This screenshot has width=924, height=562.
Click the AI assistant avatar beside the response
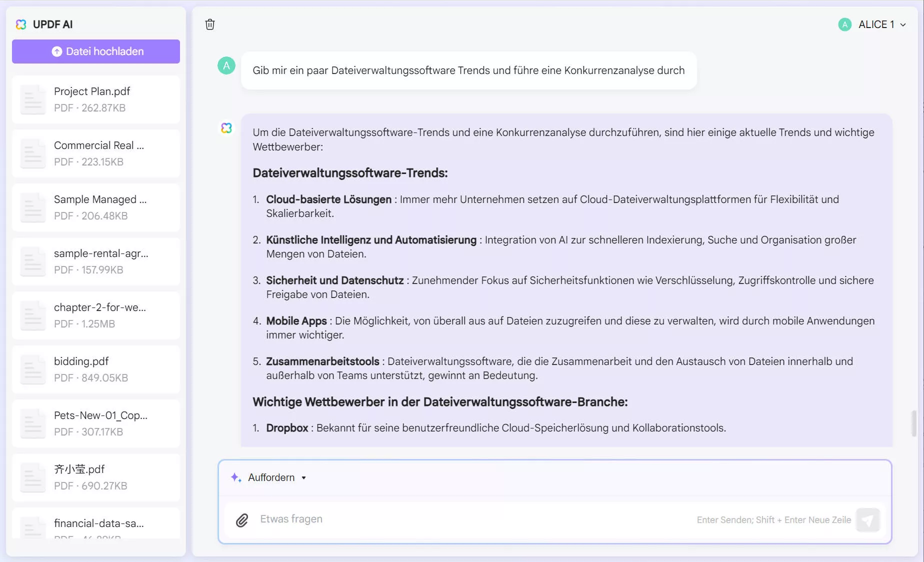(x=226, y=128)
